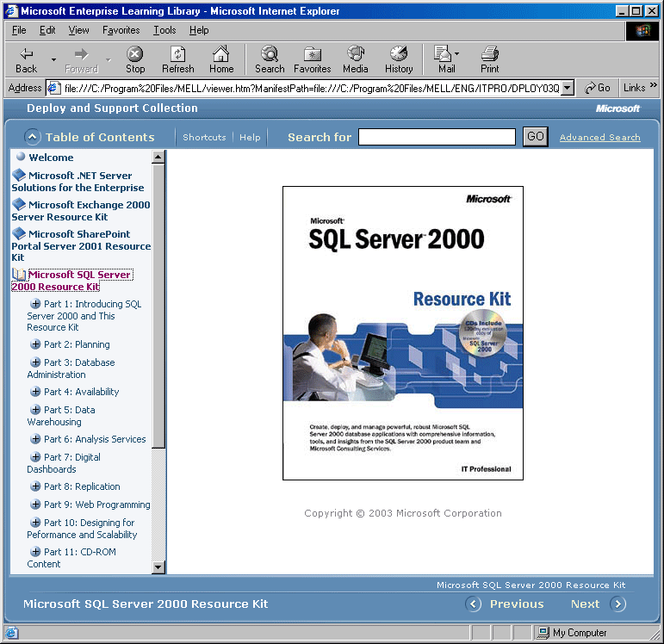Click the Go arrow button beside address

pos(597,88)
